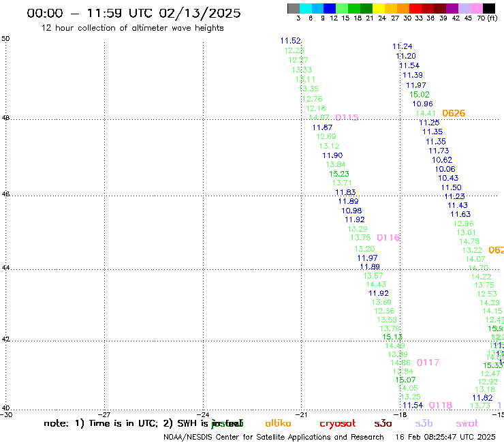Click the wave height value 12.92
The width and height of the screenshot is (504, 443).
click(x=488, y=382)
